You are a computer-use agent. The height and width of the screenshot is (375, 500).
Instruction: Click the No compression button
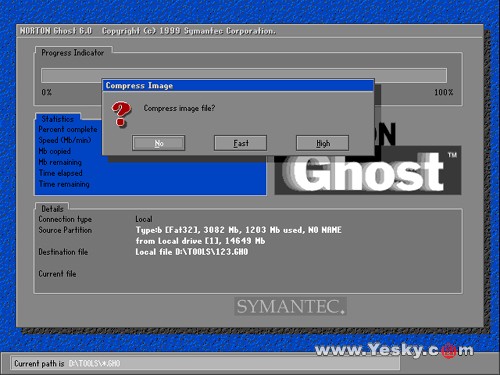[x=159, y=143]
